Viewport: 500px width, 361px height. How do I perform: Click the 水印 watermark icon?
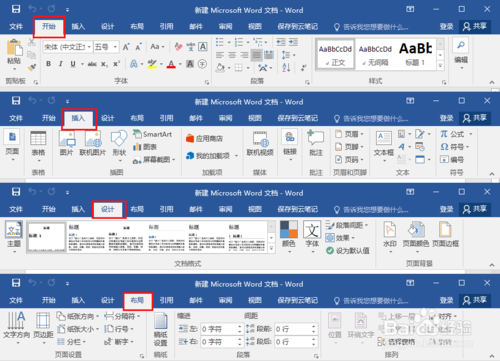coord(390,229)
